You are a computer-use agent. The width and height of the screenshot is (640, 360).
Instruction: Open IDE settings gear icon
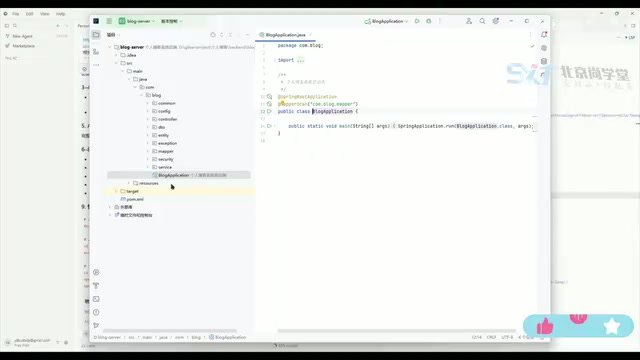tap(496, 21)
